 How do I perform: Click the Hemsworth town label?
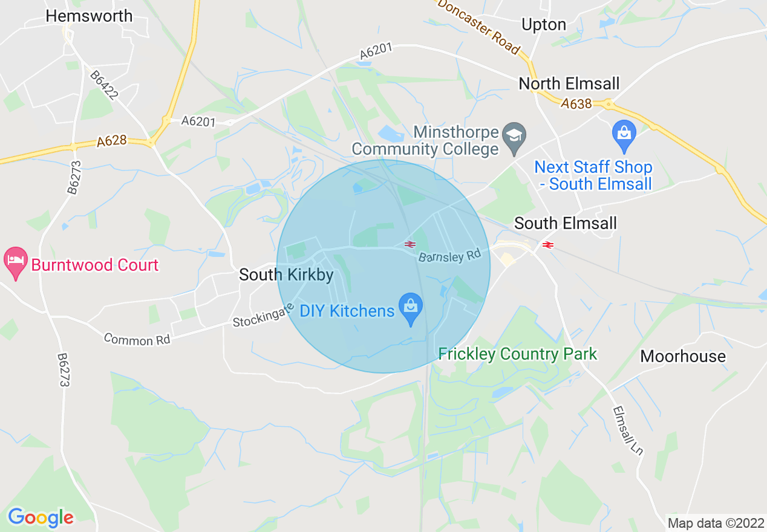tap(89, 16)
